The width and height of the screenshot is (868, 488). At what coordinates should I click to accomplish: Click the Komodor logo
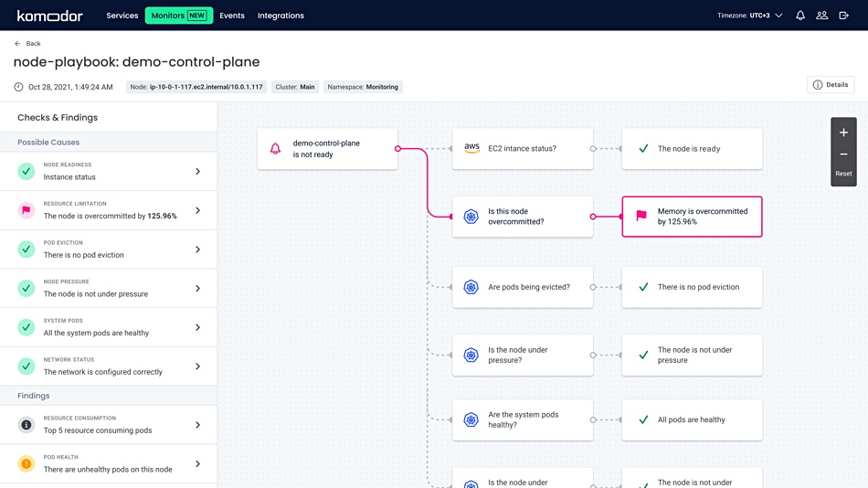click(50, 16)
